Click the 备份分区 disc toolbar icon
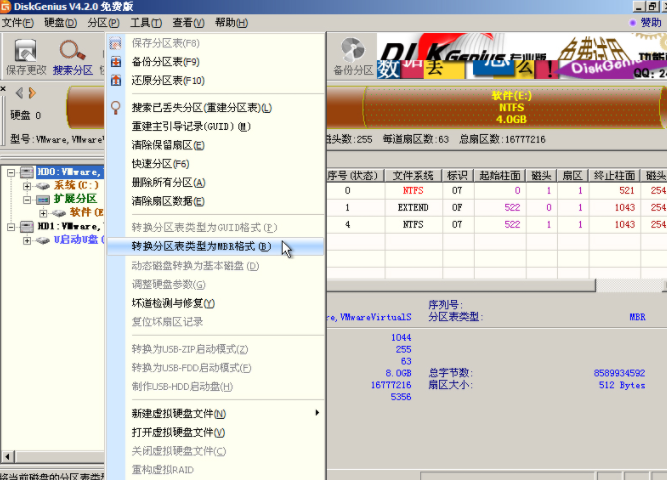Viewport: 667px width, 491px height. pyautogui.click(x=351, y=56)
